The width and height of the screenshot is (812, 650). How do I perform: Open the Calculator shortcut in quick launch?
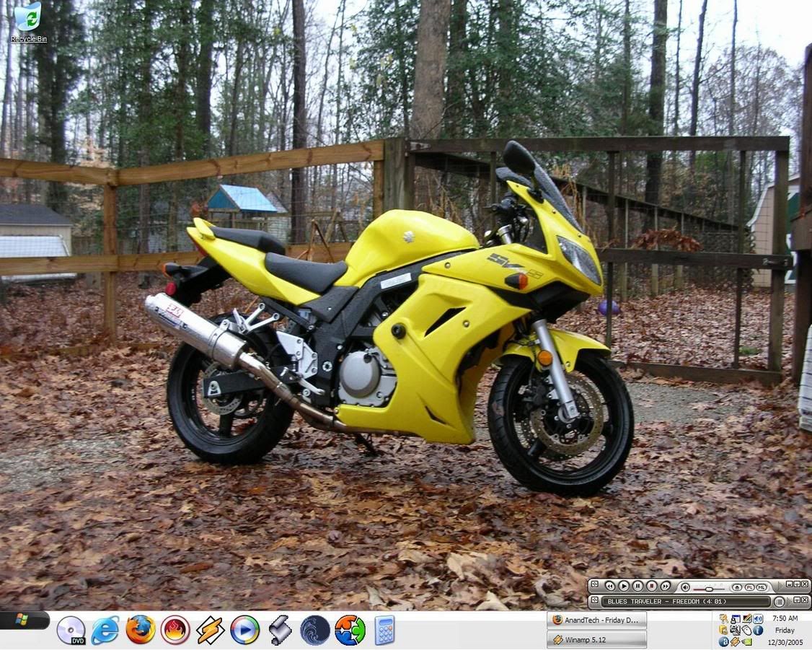tap(384, 630)
